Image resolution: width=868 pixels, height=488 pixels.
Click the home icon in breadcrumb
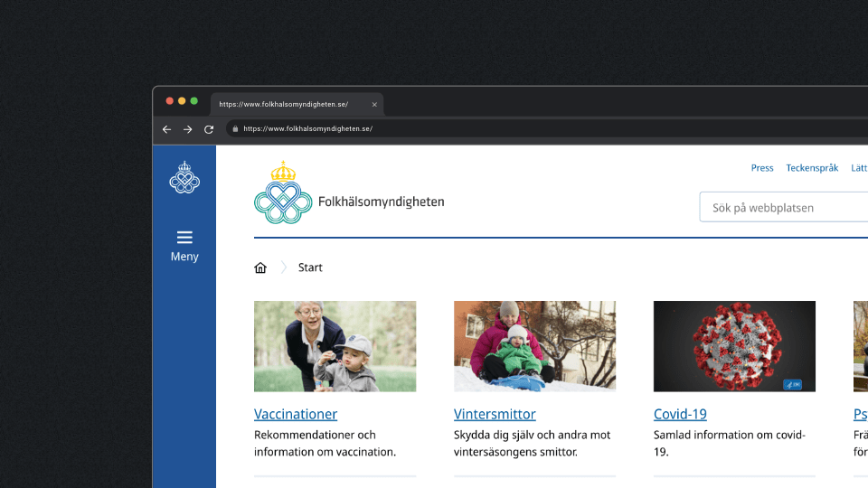coord(260,267)
